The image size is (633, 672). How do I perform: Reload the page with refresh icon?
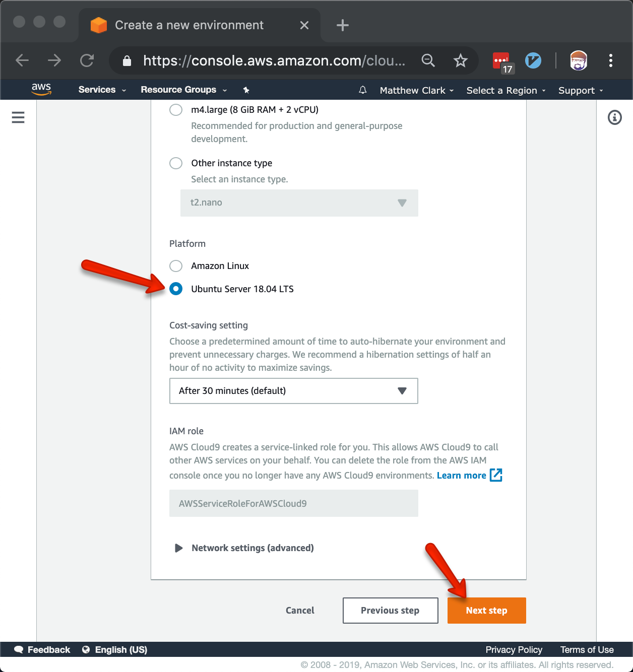87,60
